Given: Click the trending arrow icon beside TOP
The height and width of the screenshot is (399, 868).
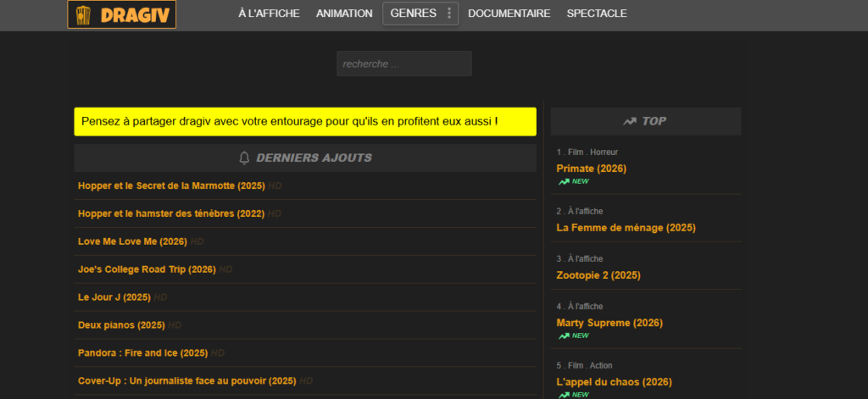Looking at the screenshot, I should (x=629, y=121).
